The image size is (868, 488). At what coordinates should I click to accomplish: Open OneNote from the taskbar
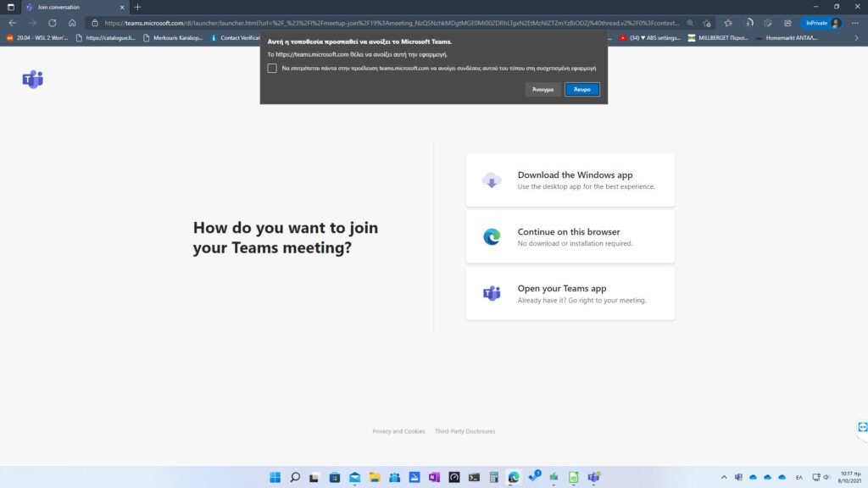point(434,477)
